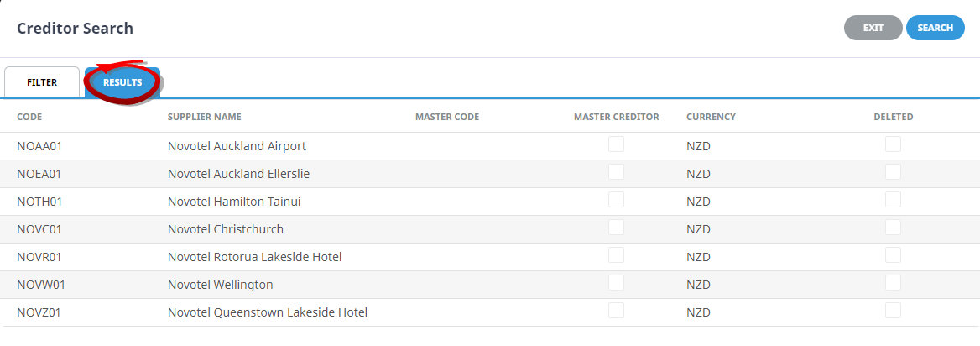Mark Novotel Wellington as deleted

click(x=893, y=284)
